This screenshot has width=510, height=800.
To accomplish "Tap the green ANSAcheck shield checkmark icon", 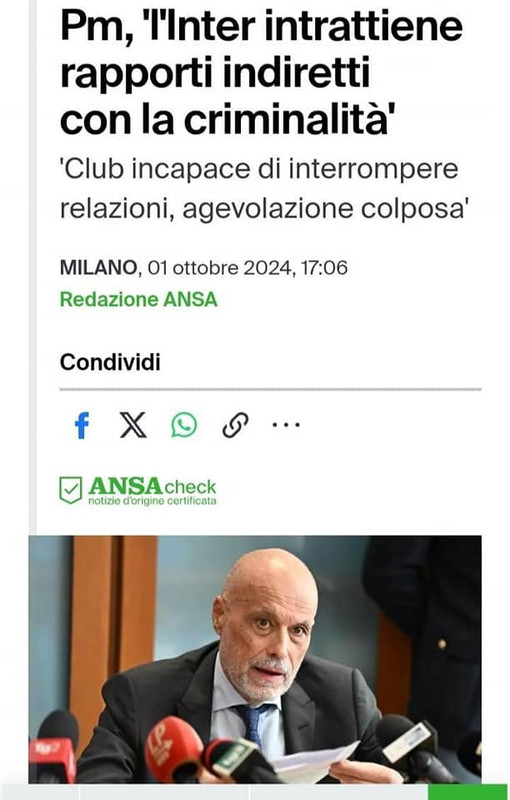I will 70,490.
